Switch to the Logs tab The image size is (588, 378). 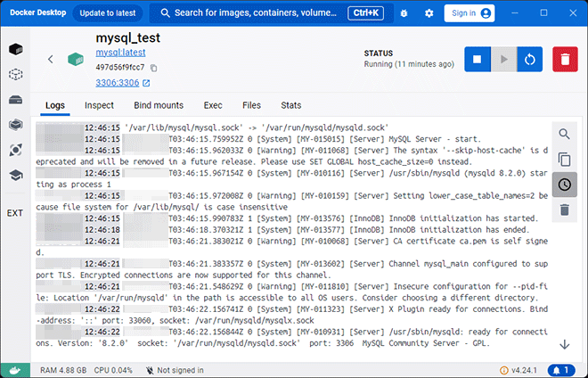[55, 105]
